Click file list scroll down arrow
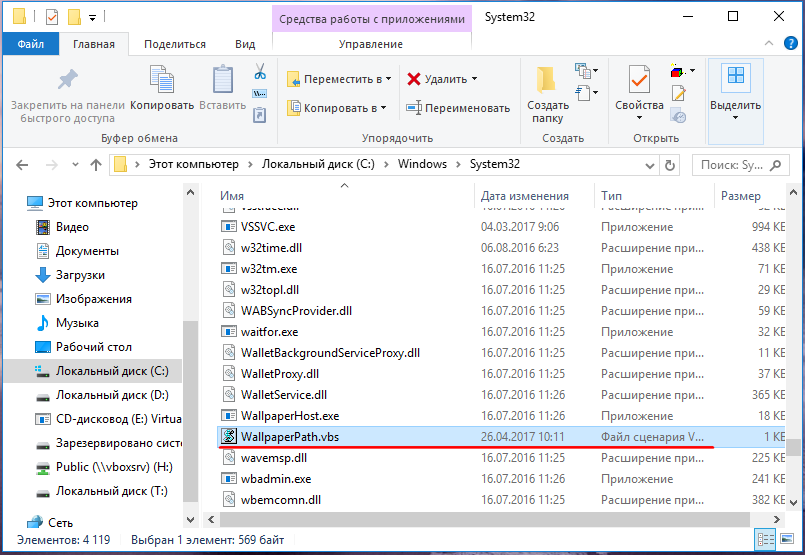The image size is (805, 555). [x=793, y=502]
